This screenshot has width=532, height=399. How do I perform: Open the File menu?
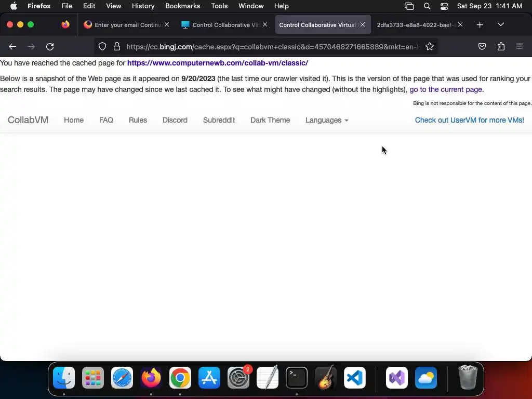tap(67, 6)
